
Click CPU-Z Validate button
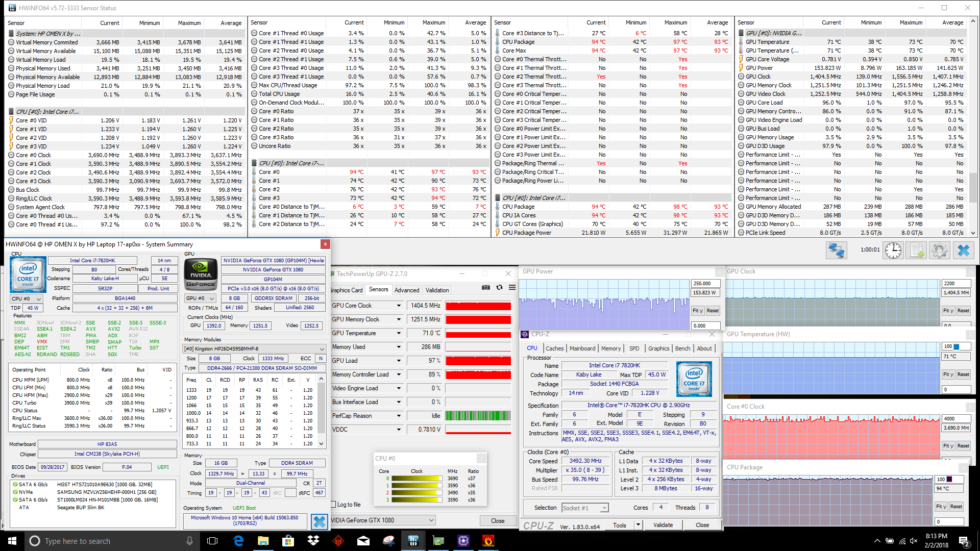(663, 525)
